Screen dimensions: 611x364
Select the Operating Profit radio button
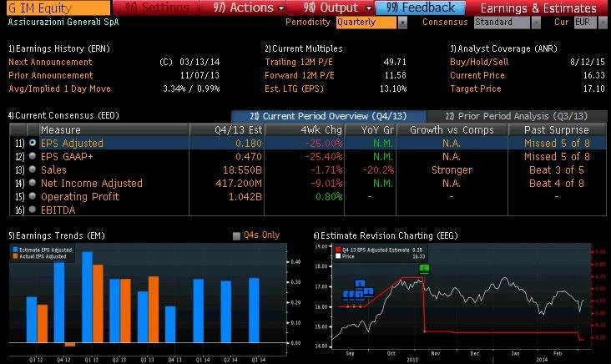click(x=33, y=196)
